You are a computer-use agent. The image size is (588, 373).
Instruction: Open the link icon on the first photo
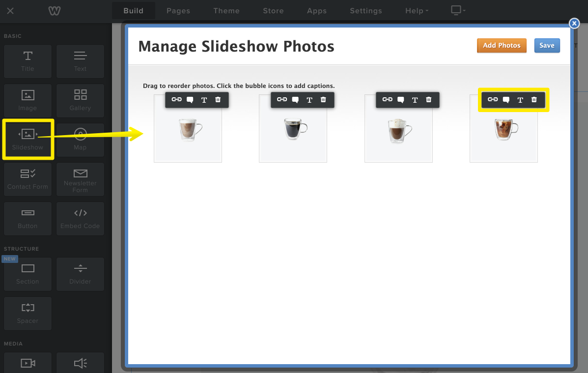coord(176,100)
